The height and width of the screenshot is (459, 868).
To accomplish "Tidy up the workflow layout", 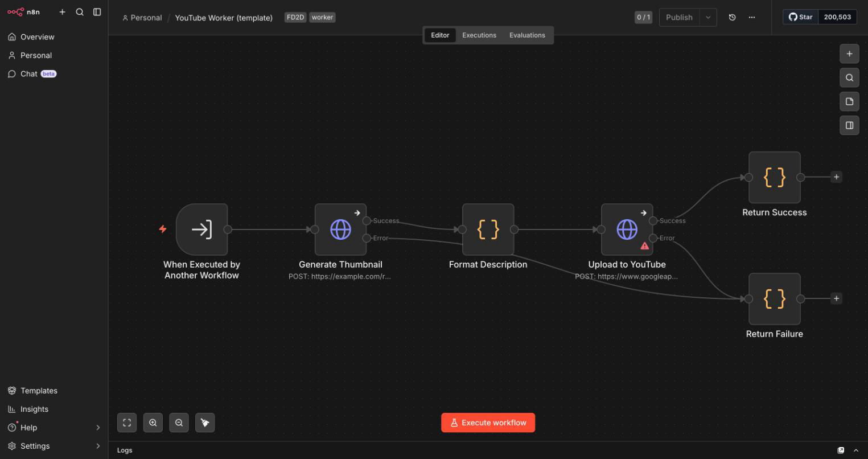I will click(x=205, y=423).
